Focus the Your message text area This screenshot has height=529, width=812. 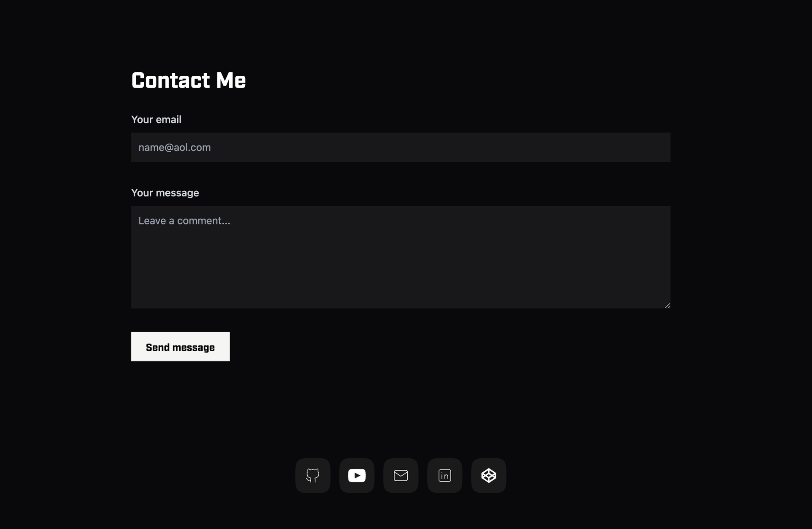401,257
